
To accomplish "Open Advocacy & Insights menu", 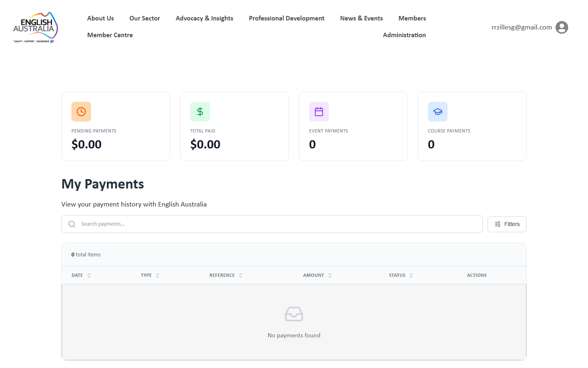I will (x=205, y=18).
